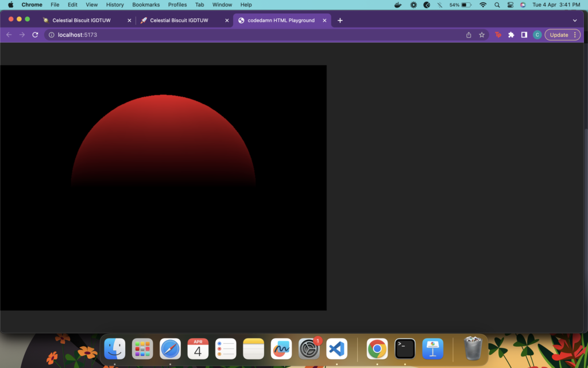Open the Window menu
The width and height of the screenshot is (588, 368).
[x=222, y=5]
